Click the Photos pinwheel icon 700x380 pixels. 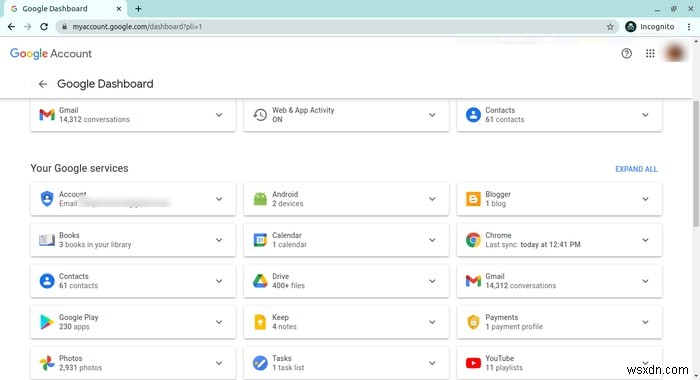[x=47, y=363]
